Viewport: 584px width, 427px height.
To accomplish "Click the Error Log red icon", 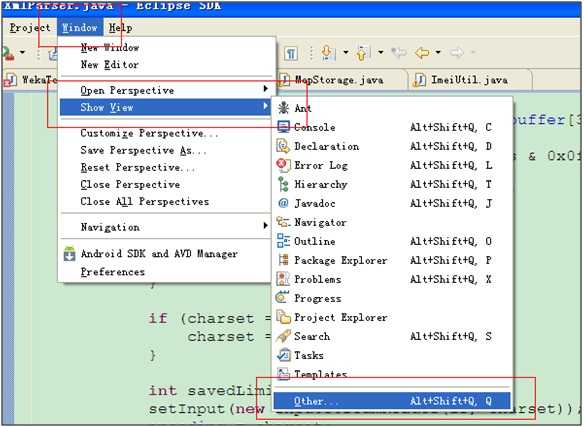I will (283, 165).
